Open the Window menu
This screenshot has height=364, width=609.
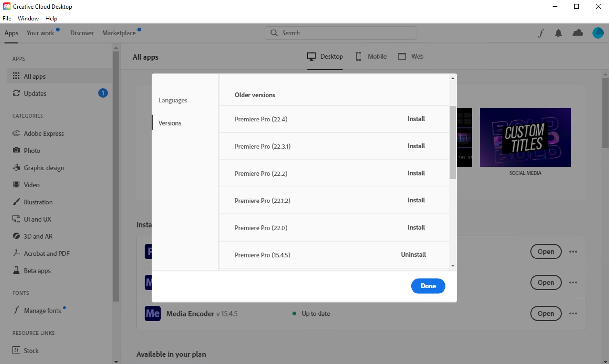point(28,18)
